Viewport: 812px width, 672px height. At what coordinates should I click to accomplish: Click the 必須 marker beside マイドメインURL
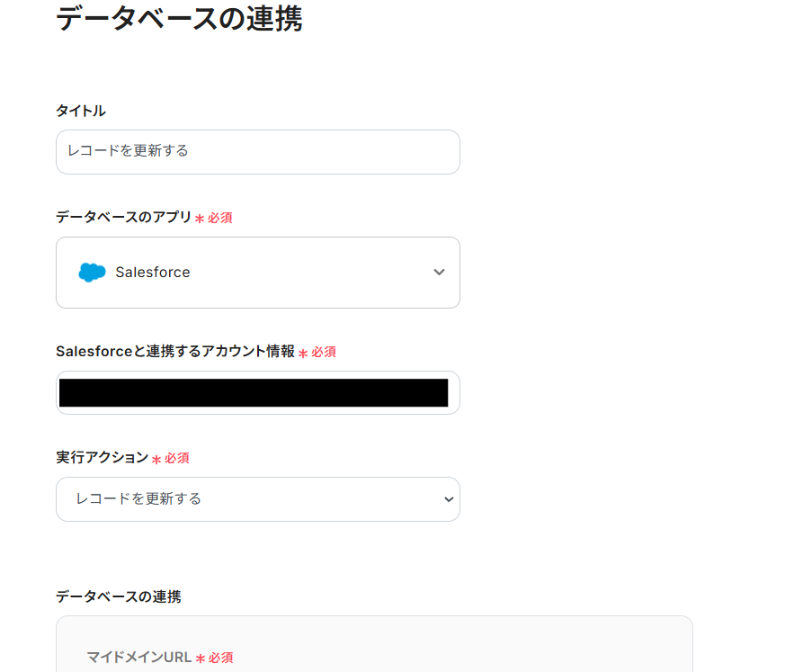pos(220,659)
